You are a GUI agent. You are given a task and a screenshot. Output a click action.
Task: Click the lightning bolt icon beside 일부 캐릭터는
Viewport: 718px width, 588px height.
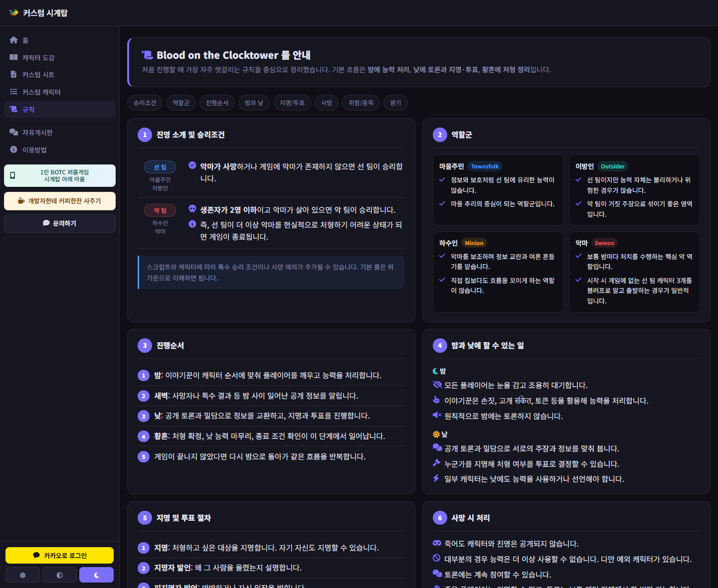(436, 478)
